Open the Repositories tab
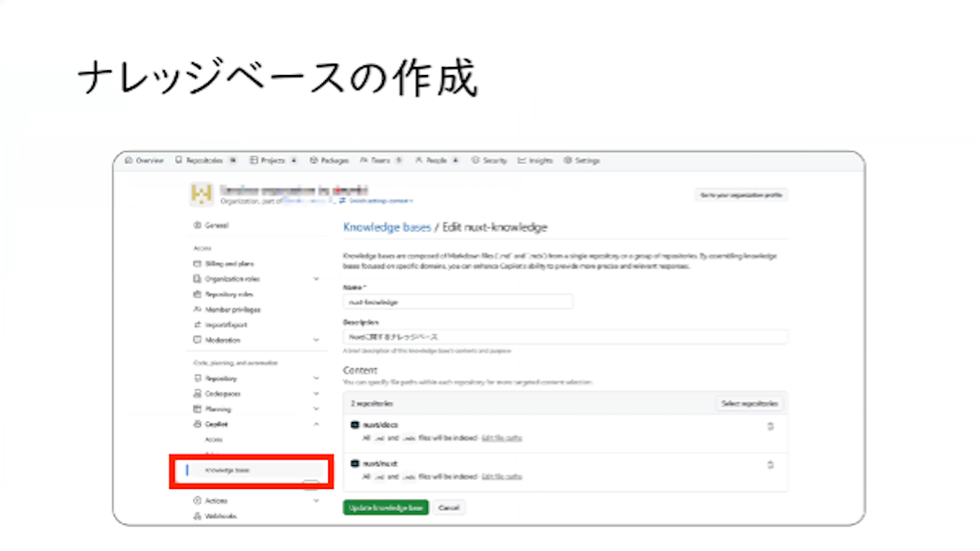 coord(206,161)
